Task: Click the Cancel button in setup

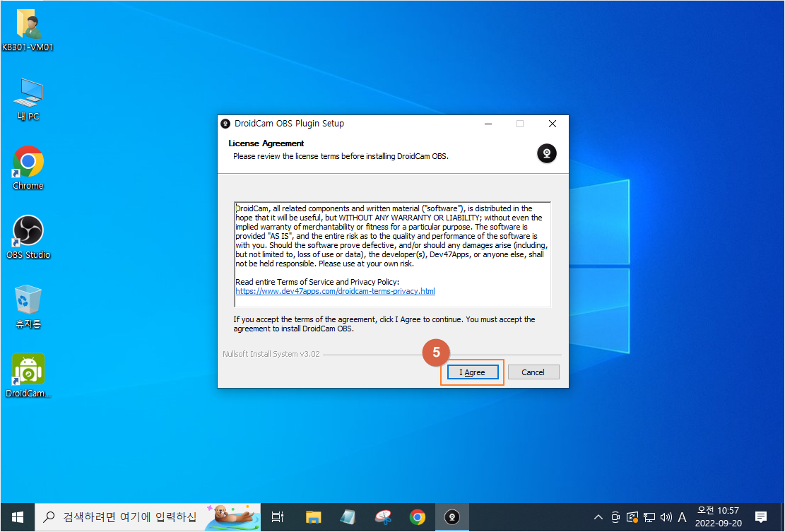Action: coord(533,372)
